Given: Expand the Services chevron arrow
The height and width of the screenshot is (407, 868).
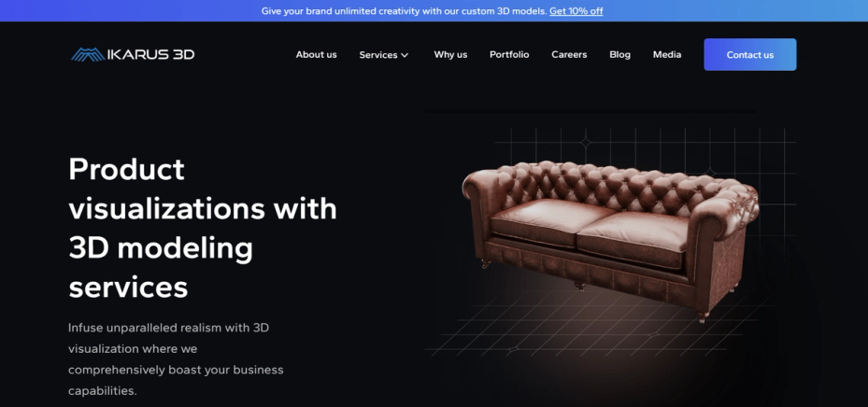Looking at the screenshot, I should click(405, 55).
